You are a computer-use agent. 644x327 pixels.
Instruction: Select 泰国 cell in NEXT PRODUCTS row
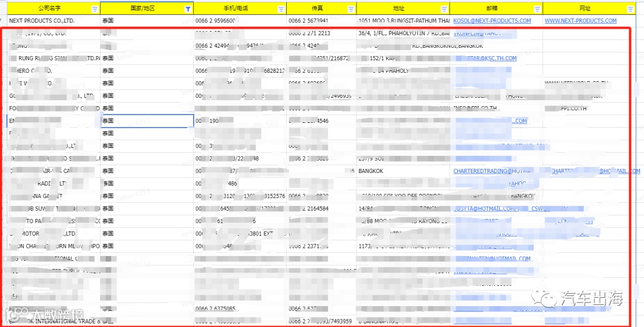pyautogui.click(x=147, y=20)
